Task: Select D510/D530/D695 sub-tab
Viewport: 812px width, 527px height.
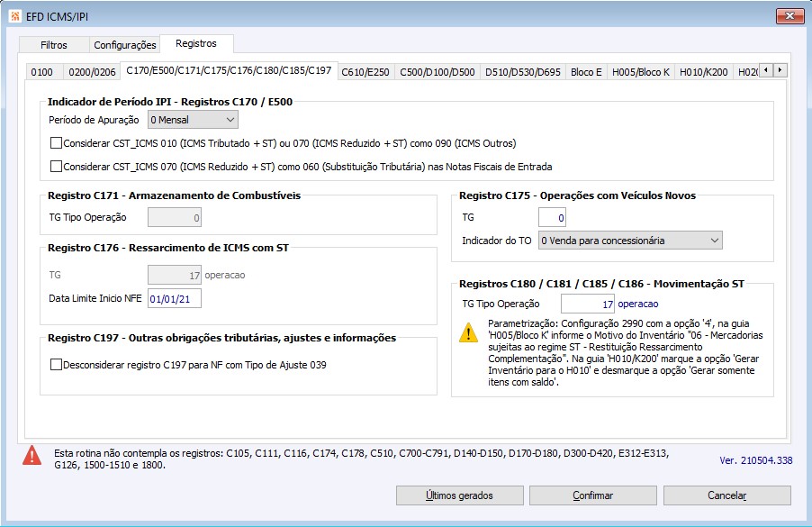Action: point(522,72)
